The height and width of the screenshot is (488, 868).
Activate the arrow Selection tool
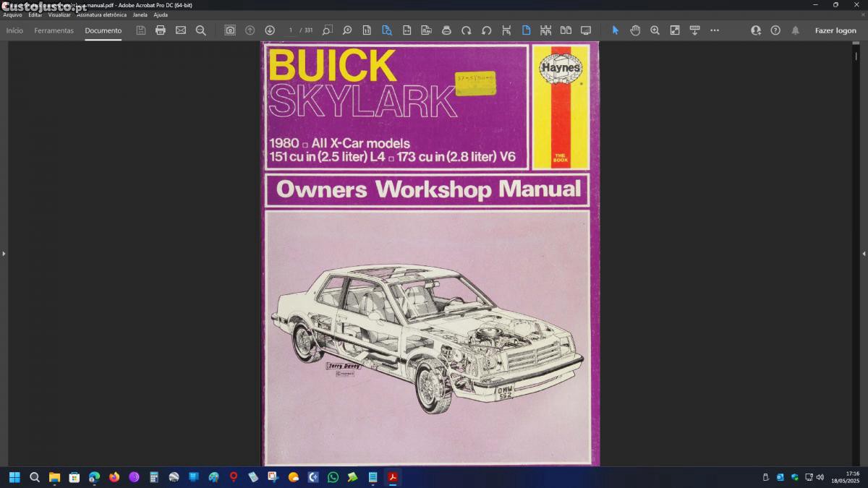[616, 30]
